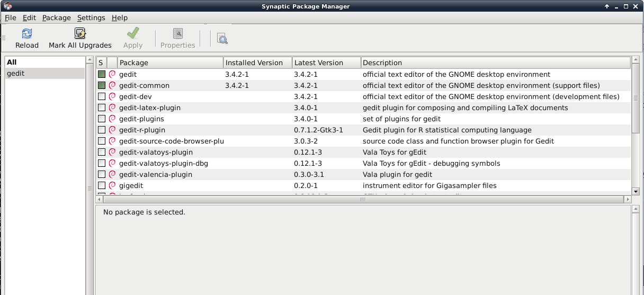The height and width of the screenshot is (295, 644).
Task: Click the Reload toolbar icon
Action: [27, 34]
